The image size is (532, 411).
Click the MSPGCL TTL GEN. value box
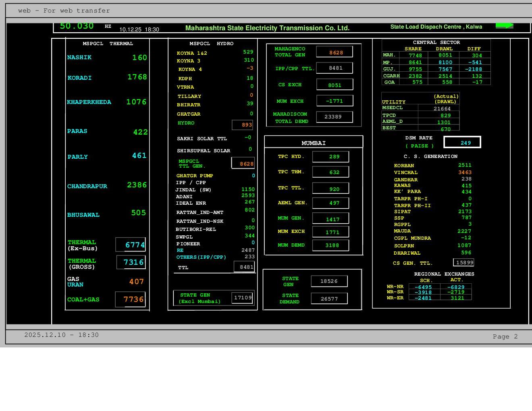[x=243, y=164]
